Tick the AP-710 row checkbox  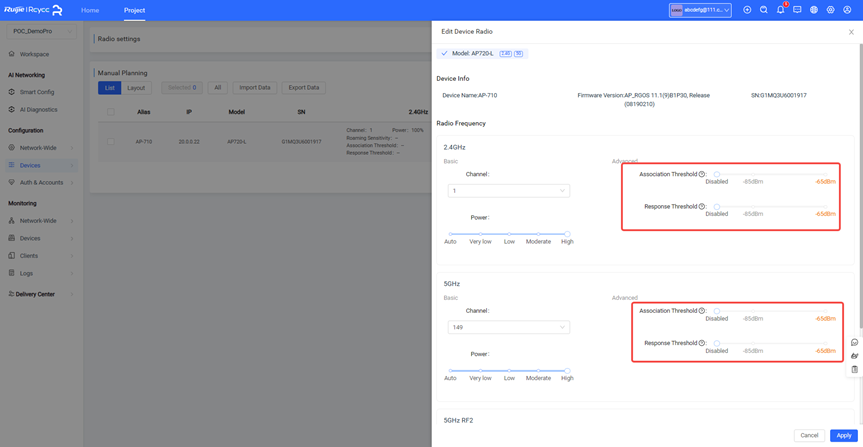(x=111, y=141)
